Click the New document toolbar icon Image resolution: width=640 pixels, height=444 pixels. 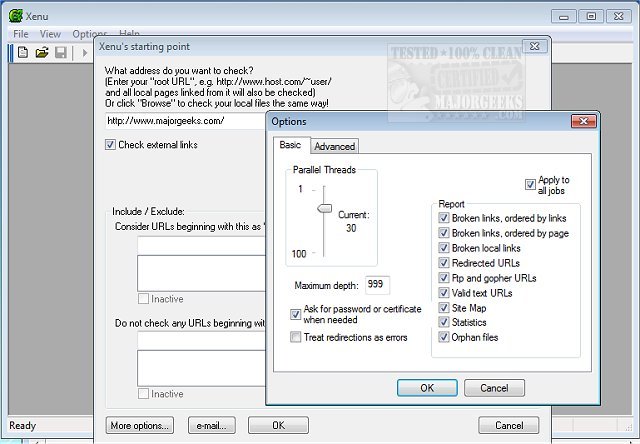click(x=23, y=53)
